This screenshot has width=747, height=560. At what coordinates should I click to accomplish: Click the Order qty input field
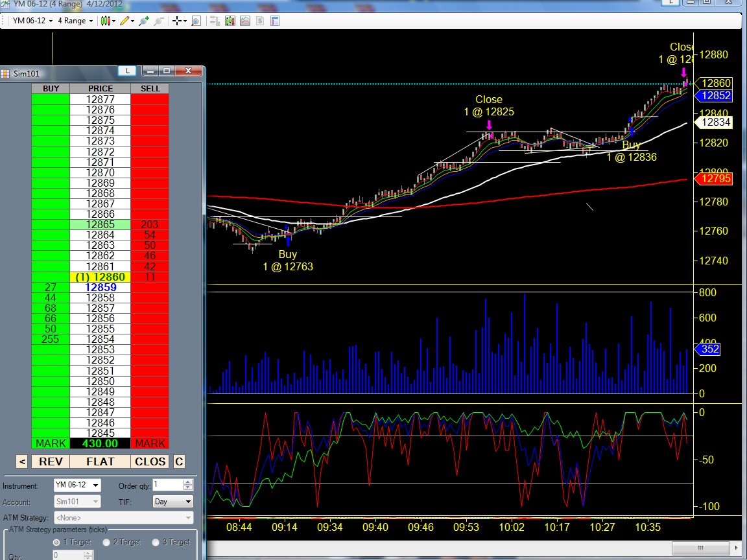coord(168,485)
